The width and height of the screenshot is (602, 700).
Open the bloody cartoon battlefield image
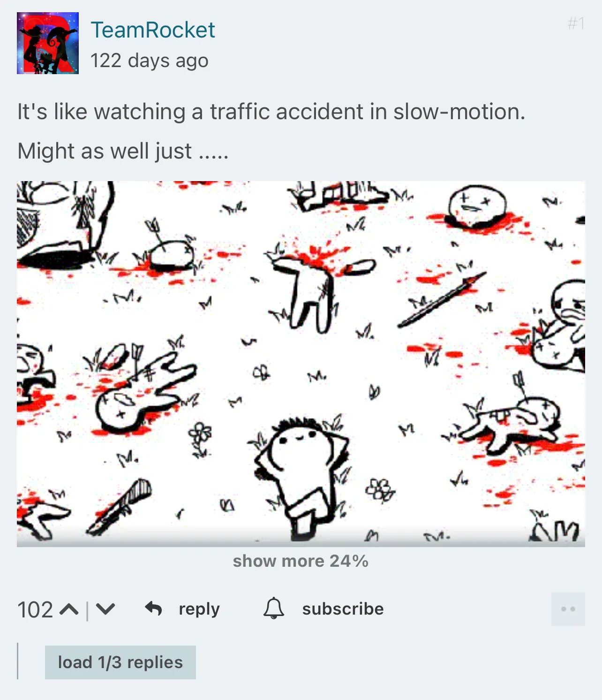tap(301, 364)
